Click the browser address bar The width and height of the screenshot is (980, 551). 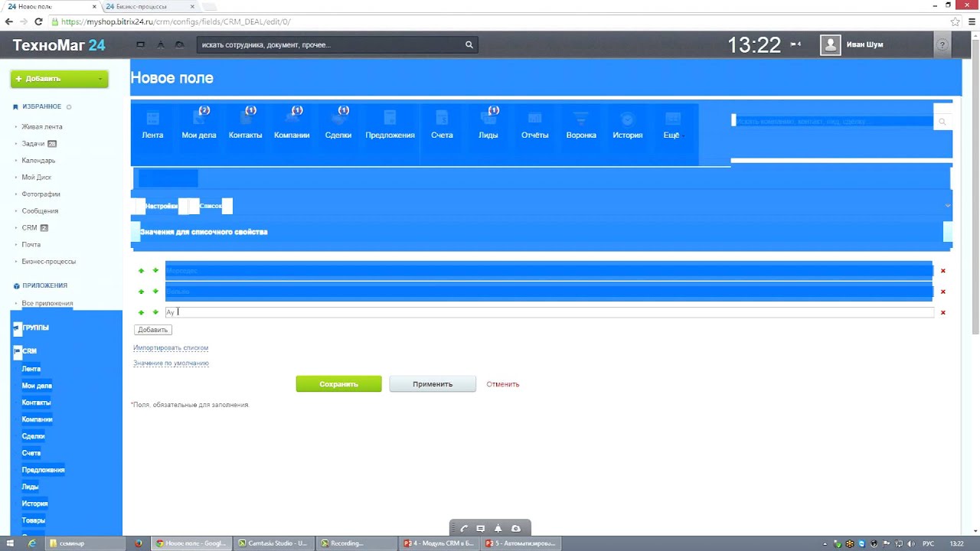click(x=498, y=22)
